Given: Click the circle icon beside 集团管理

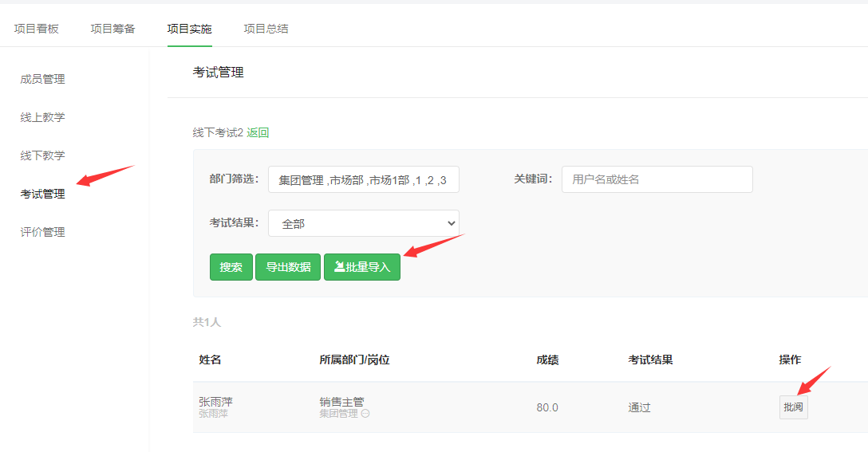Looking at the screenshot, I should (x=365, y=413).
